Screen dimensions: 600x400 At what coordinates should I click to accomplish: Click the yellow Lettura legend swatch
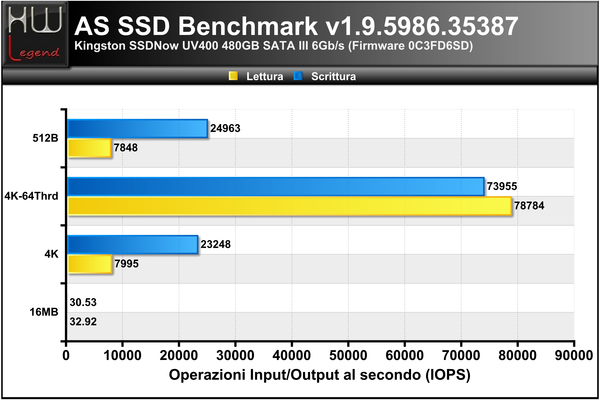point(233,76)
